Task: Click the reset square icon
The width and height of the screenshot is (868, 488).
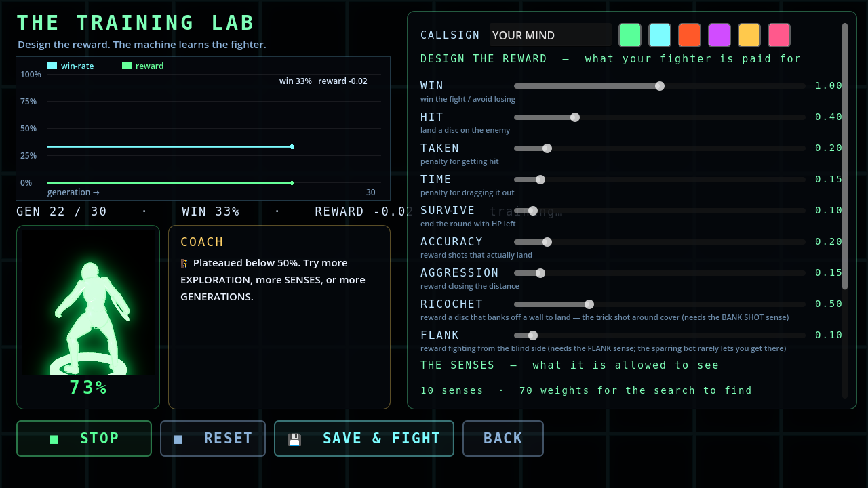Action: pyautogui.click(x=178, y=439)
